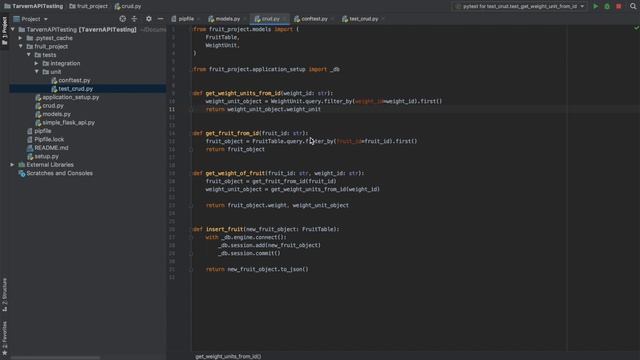Select the crud.py editor tab
640x360 pixels.
tap(270, 19)
